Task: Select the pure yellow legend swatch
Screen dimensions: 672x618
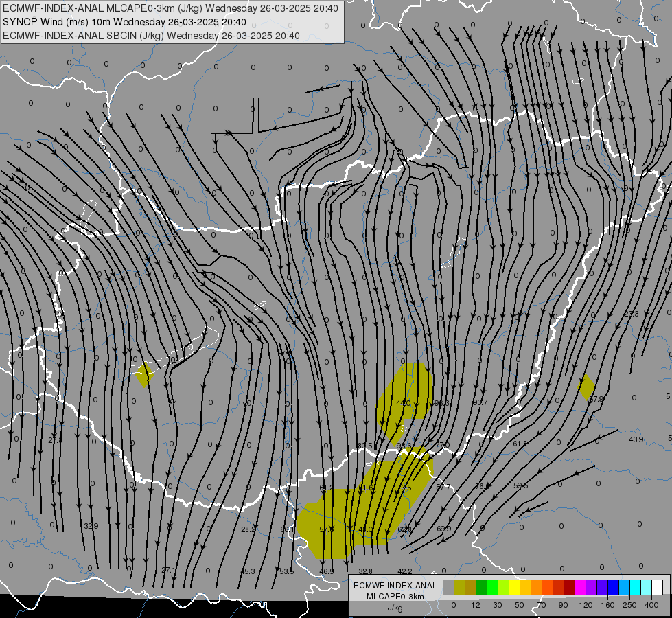Action: (514, 587)
